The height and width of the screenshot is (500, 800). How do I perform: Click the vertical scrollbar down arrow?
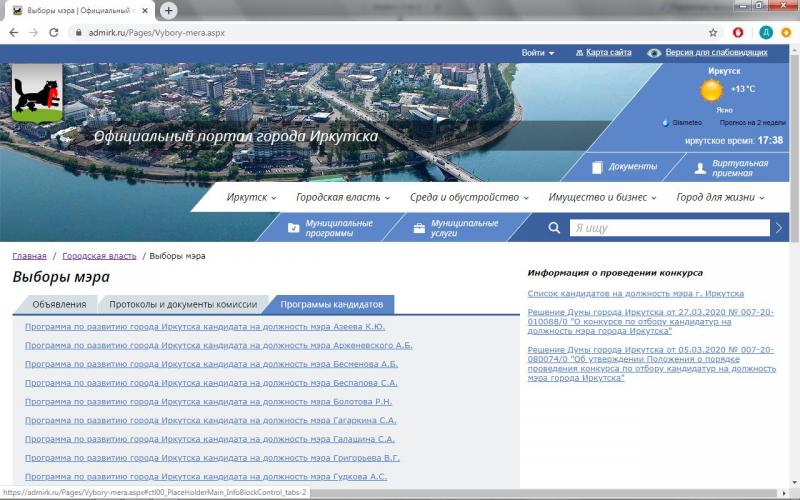[795, 482]
